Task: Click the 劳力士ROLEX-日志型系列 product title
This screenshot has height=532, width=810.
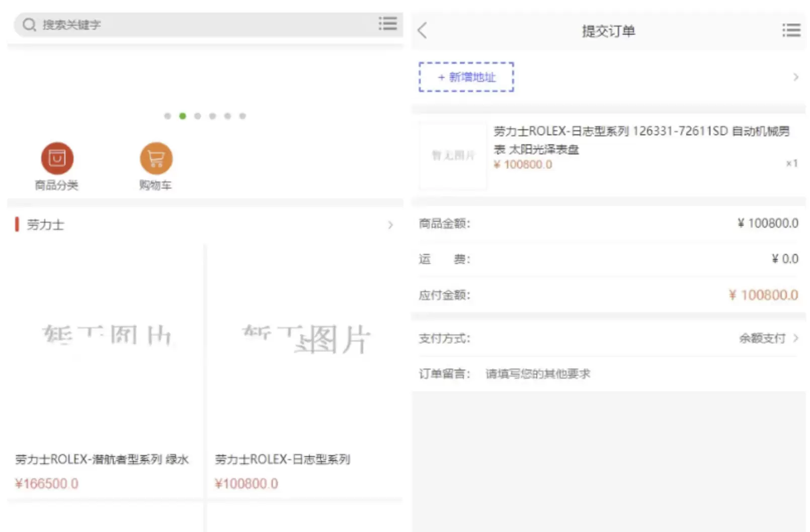Action: point(283,459)
